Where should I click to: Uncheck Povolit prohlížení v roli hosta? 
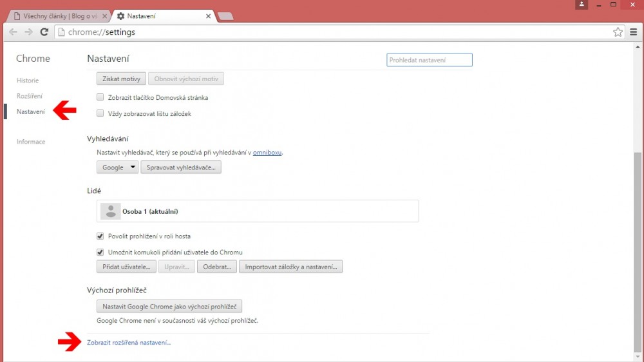coord(100,236)
